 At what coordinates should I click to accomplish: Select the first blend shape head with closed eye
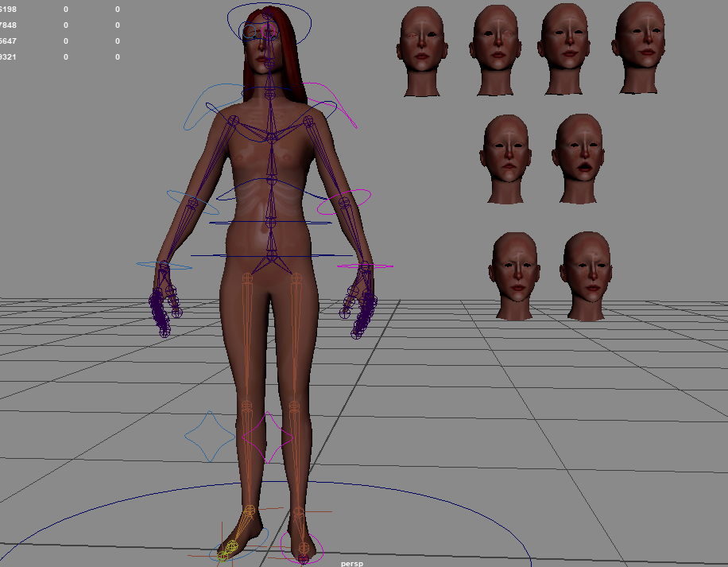pos(421,51)
